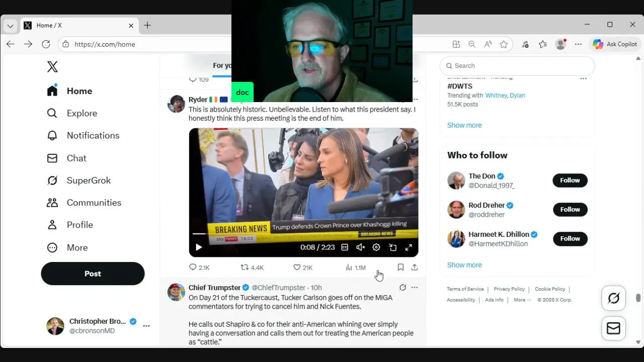This screenshot has width=644, height=362.
Task: Refresh the browser page
Action: [x=46, y=44]
